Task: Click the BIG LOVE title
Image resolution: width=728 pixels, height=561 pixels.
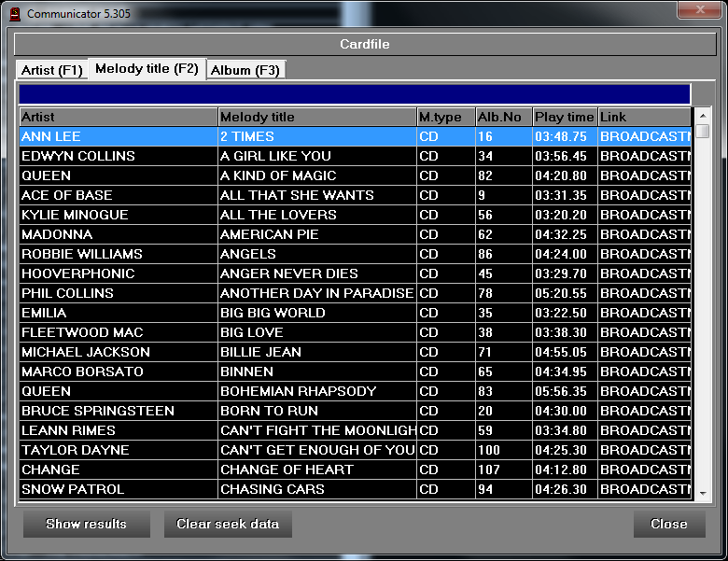Action: pos(252,332)
